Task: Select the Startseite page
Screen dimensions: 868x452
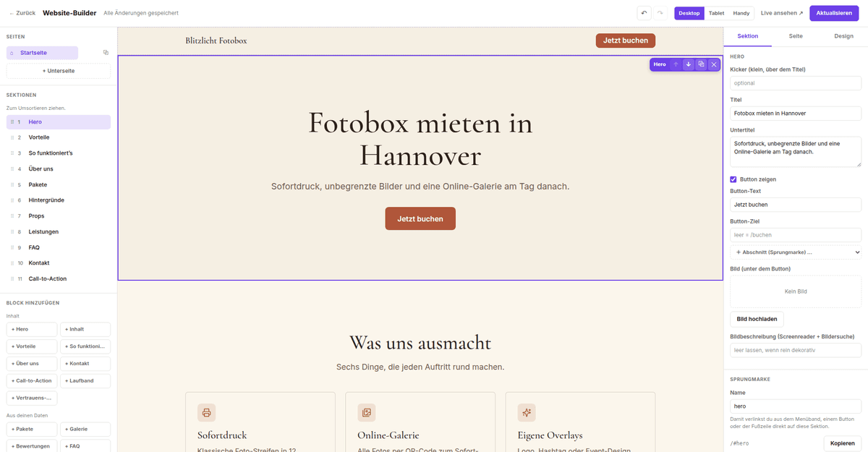Action: pyautogui.click(x=42, y=53)
